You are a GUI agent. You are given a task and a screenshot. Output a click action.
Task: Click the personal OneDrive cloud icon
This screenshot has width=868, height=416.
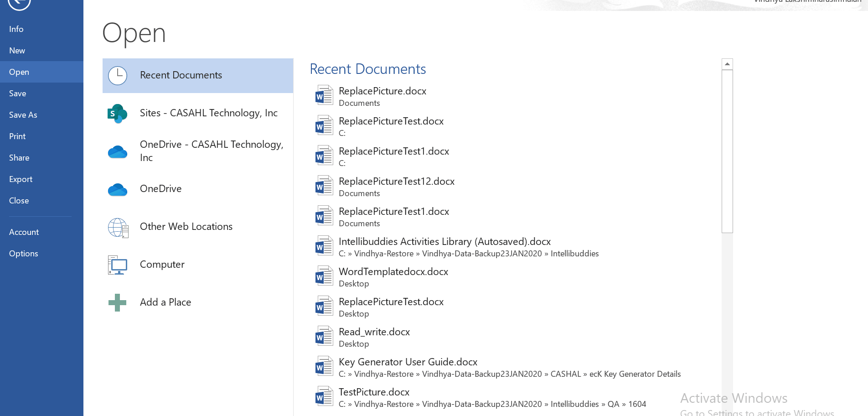click(x=118, y=189)
